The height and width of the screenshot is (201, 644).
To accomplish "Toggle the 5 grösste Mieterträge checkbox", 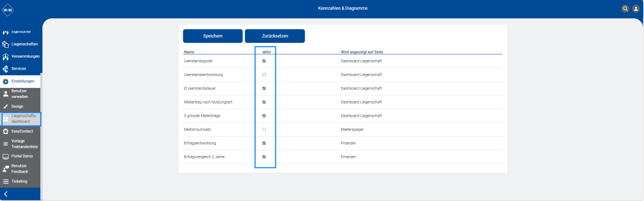I will pos(264,116).
